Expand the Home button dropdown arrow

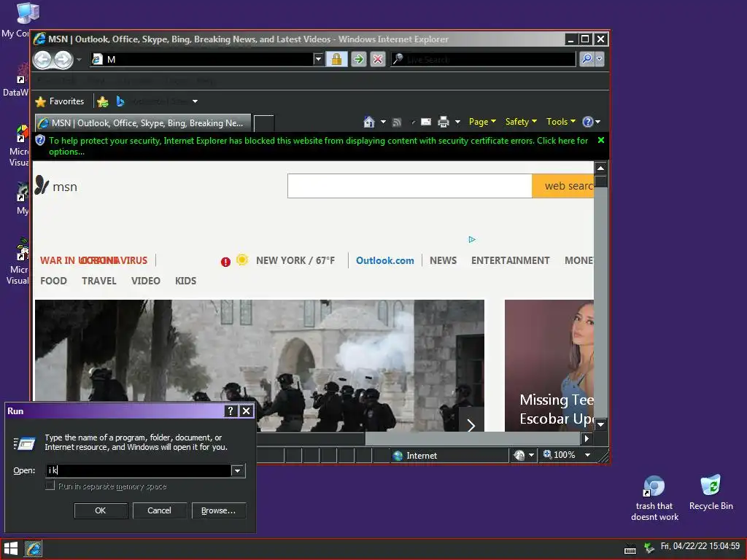383,122
